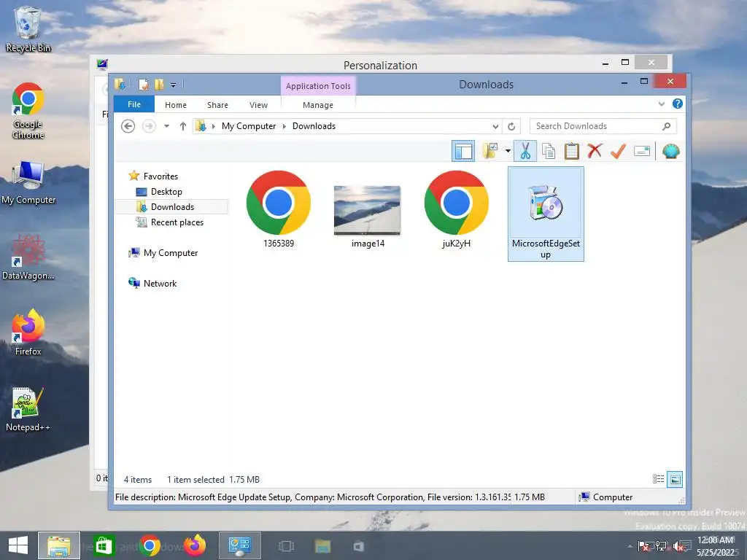The height and width of the screenshot is (560, 747).
Task: Click the Personalization window title bar
Action: (380, 65)
